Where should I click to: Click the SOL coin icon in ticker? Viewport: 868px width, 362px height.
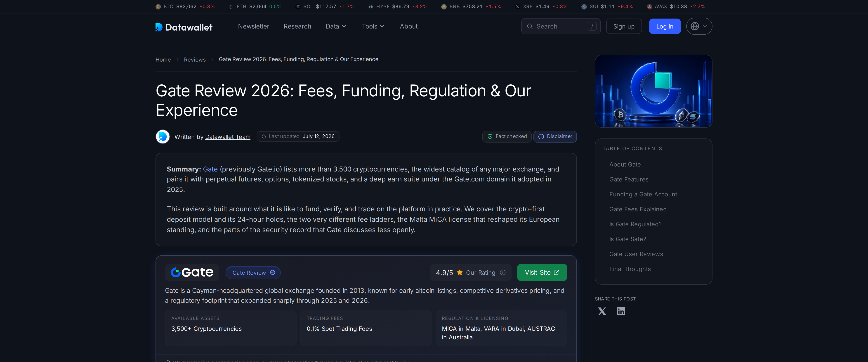[298, 7]
